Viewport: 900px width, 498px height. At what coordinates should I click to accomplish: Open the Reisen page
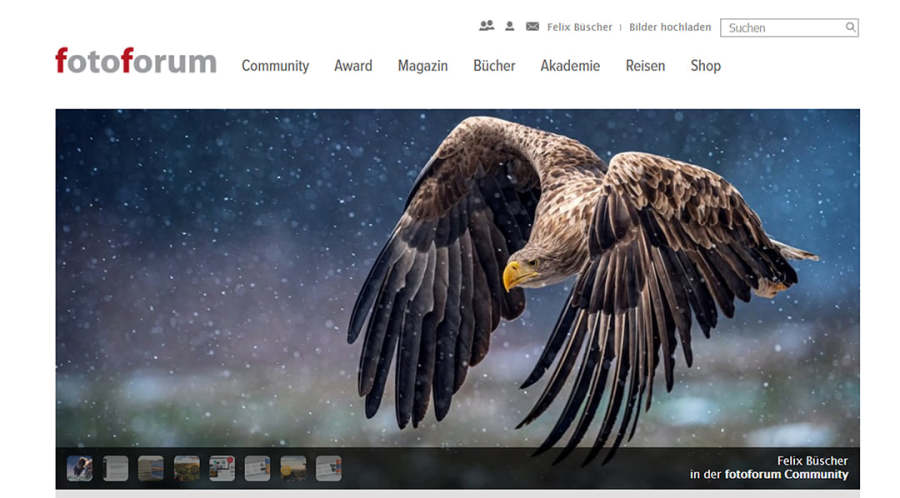pyautogui.click(x=645, y=66)
